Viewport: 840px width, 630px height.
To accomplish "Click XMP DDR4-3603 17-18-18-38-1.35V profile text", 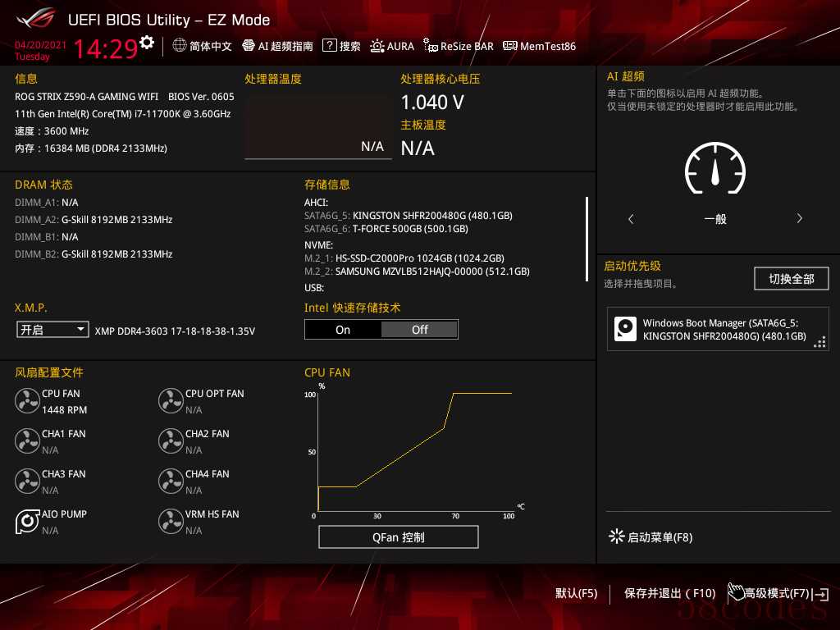I will [x=175, y=331].
